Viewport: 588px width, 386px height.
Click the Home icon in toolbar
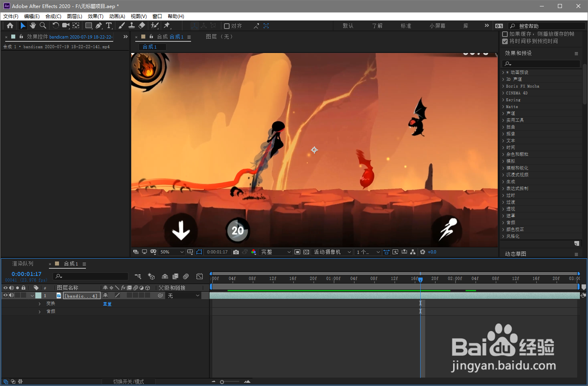(10, 25)
